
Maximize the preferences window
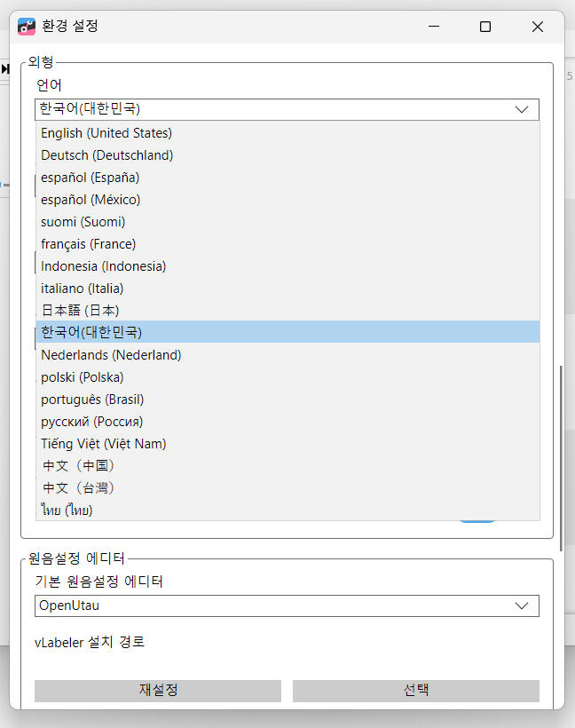(x=485, y=27)
